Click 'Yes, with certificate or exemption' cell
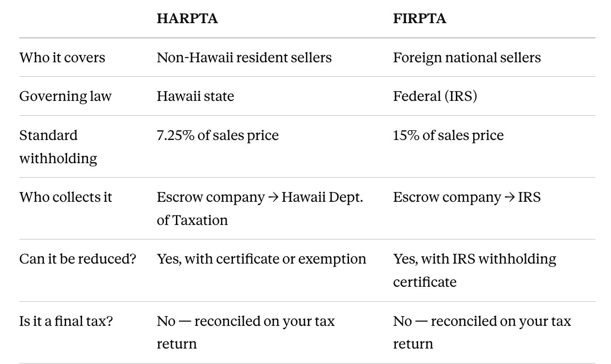This screenshot has height=364, width=611. point(262,259)
